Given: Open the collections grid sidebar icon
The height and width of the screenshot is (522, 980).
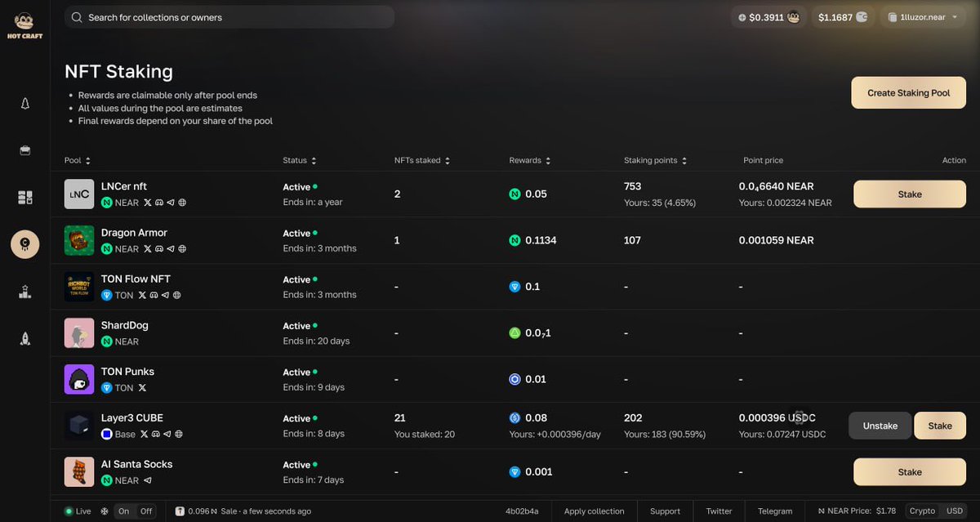Looking at the screenshot, I should click(25, 198).
